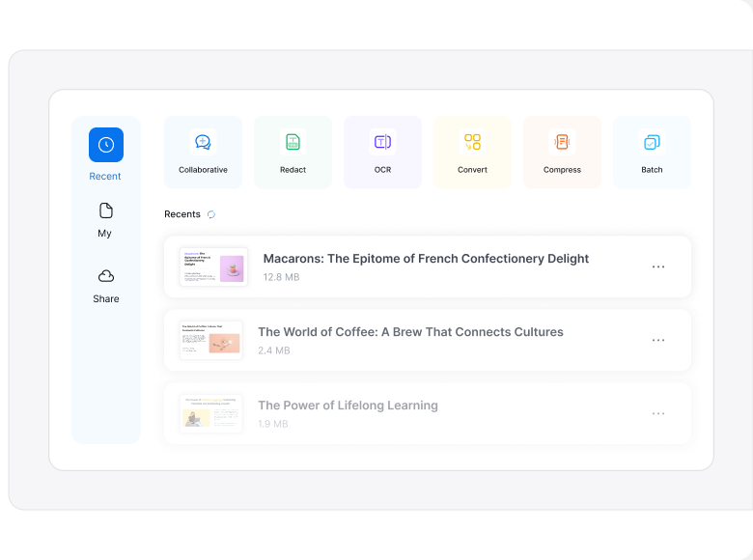Launch the Convert tool

coord(472,152)
